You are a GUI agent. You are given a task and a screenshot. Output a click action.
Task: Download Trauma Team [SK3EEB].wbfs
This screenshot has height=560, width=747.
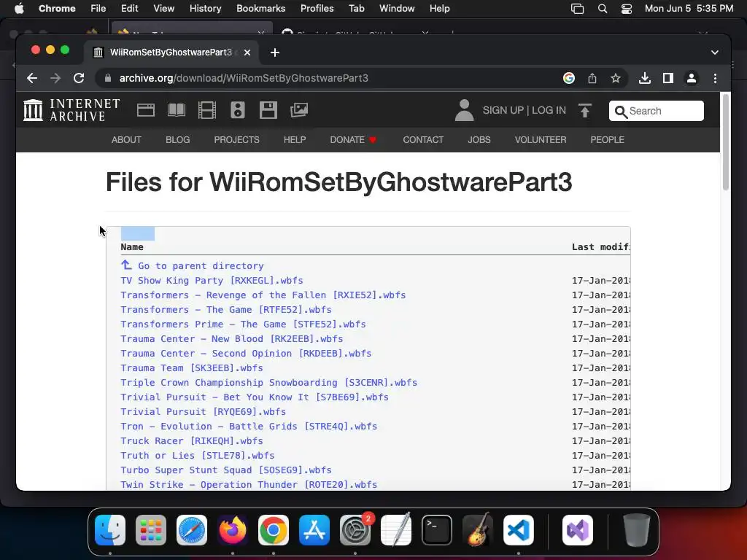192,368
